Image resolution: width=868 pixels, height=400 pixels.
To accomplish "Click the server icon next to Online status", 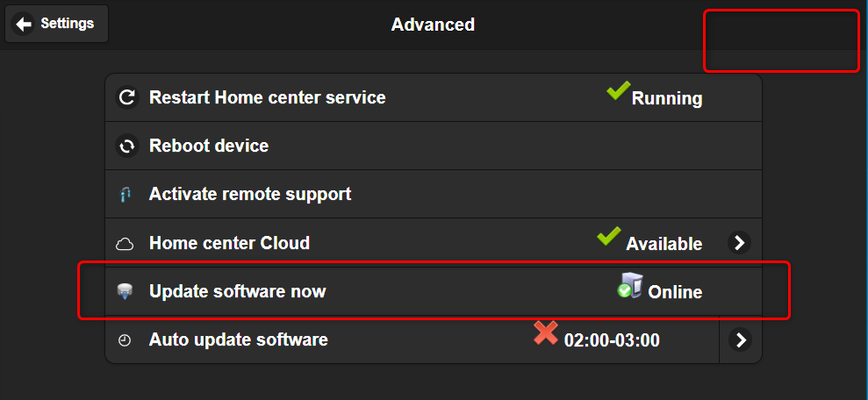I will coord(630,285).
